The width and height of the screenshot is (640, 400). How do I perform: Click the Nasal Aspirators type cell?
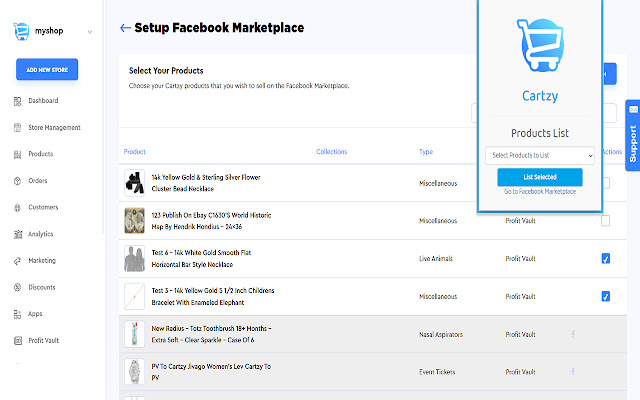tap(441, 335)
